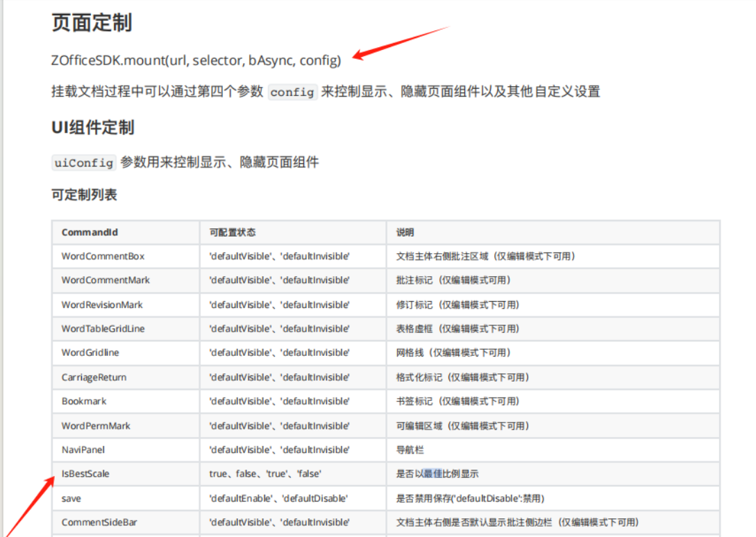Click the 说明 column header
Viewport: 756px width, 537px height.
point(405,232)
